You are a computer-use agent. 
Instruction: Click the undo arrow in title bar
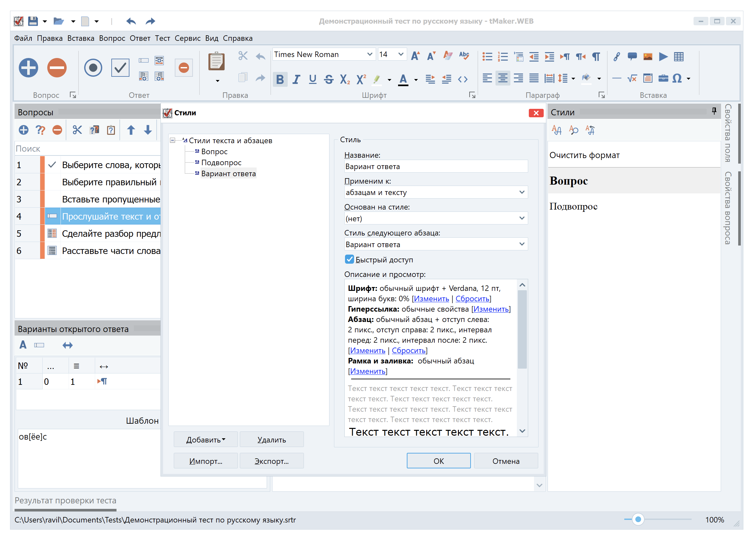[x=131, y=21]
